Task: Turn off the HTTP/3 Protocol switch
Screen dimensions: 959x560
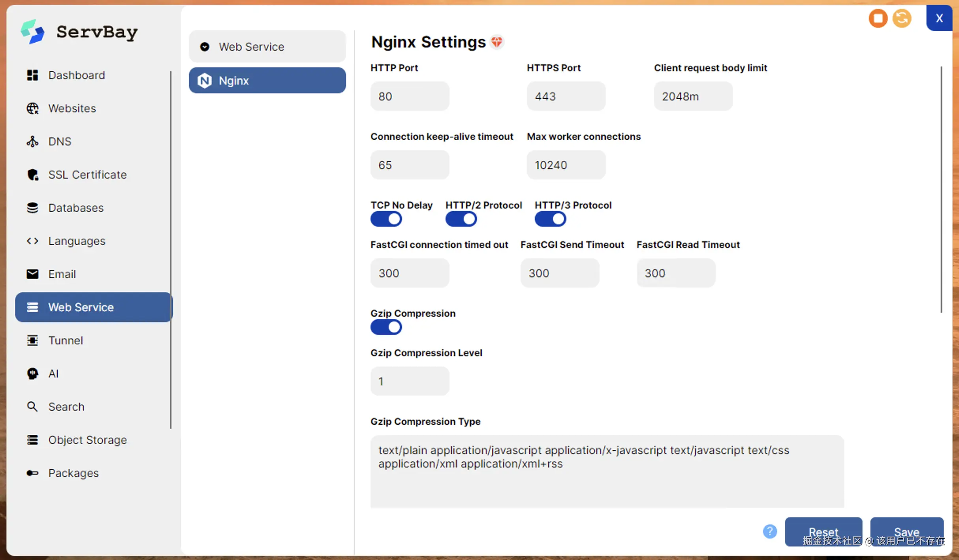Action: point(550,219)
